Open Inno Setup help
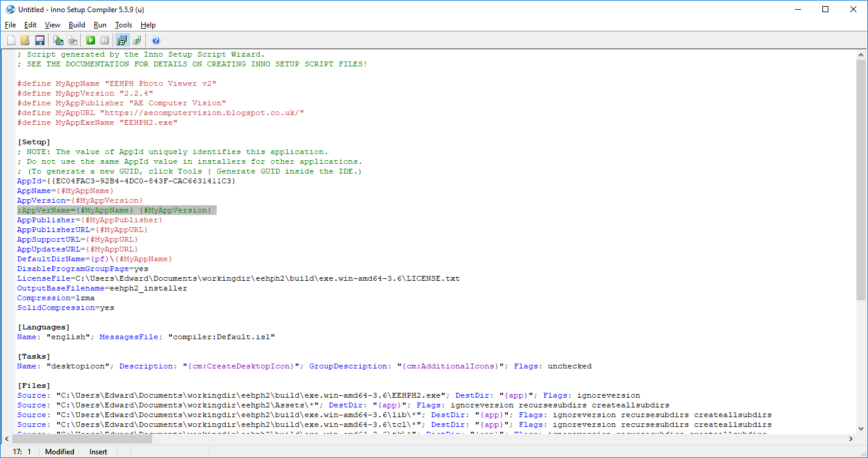The width and height of the screenshot is (868, 458). tap(156, 40)
